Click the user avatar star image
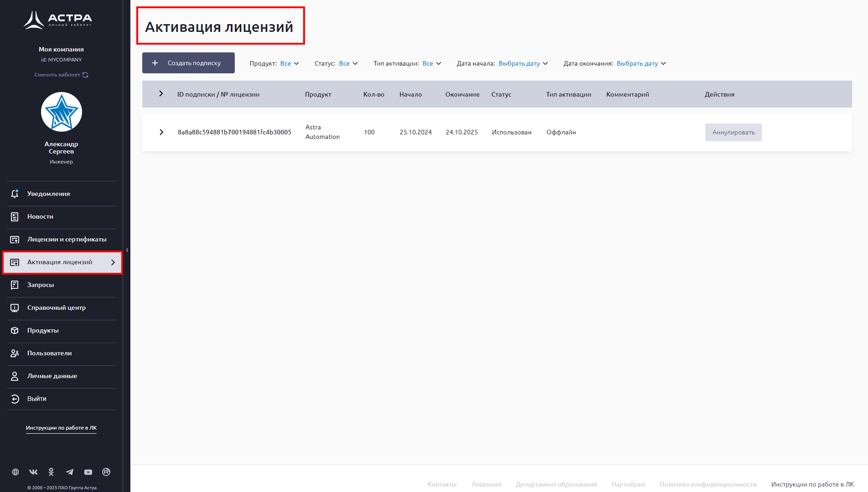The width and height of the screenshot is (868, 492). [62, 112]
